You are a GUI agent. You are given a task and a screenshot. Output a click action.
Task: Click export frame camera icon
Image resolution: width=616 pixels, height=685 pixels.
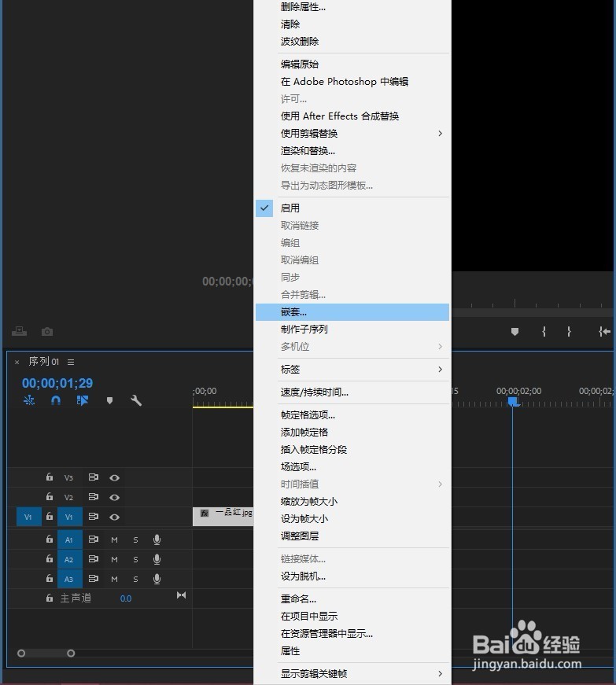tap(47, 332)
